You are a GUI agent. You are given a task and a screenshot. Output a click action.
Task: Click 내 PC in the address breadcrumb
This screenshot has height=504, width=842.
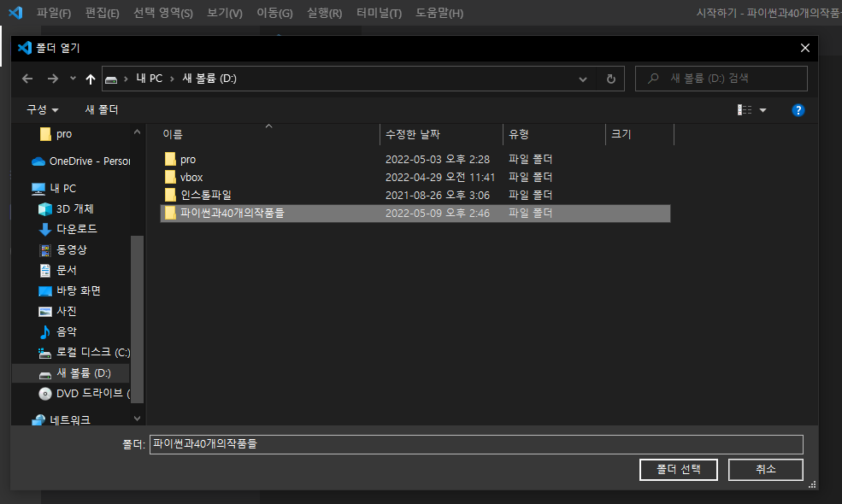pyautogui.click(x=150, y=79)
